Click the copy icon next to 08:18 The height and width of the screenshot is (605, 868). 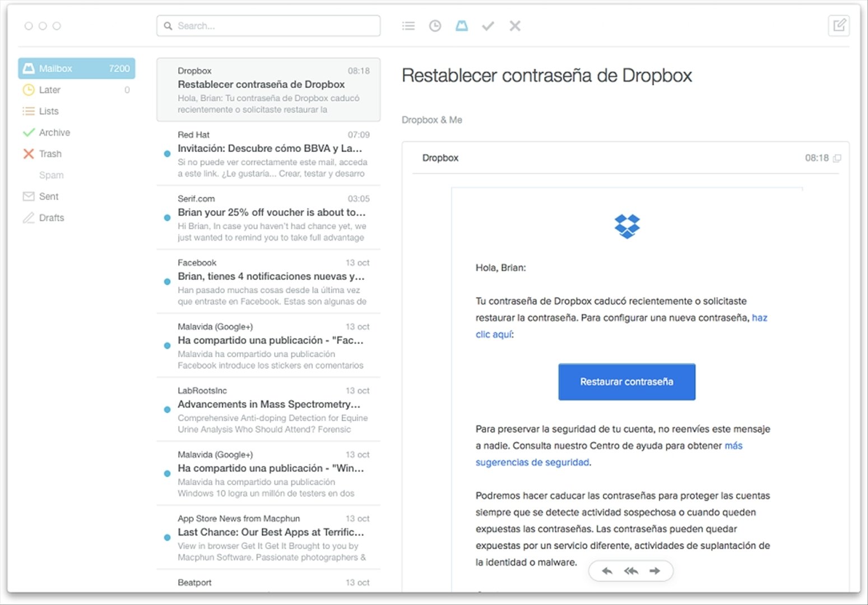click(x=837, y=158)
